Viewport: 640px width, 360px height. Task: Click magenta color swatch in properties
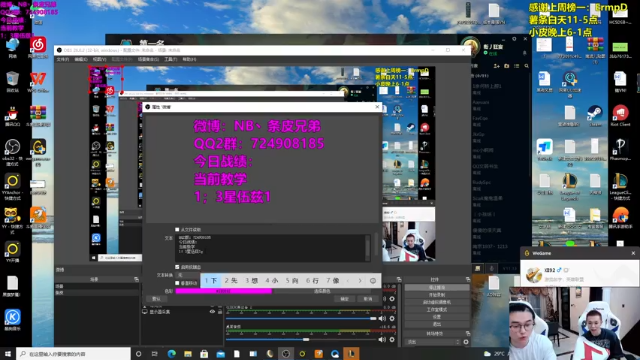[223, 291]
